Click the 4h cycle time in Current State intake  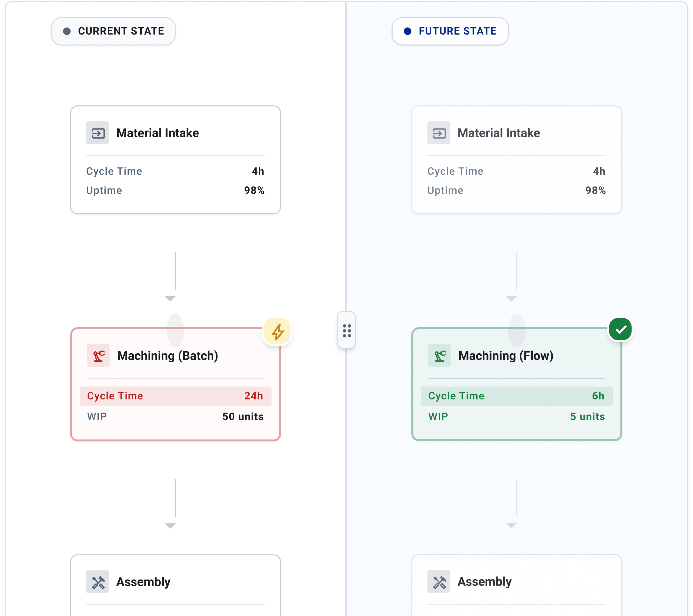pyautogui.click(x=258, y=171)
